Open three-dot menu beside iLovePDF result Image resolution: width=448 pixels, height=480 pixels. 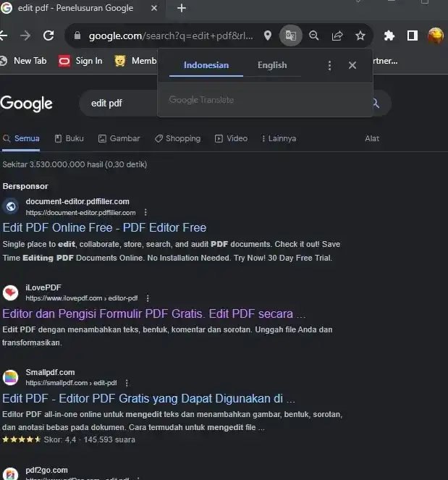coord(148,298)
